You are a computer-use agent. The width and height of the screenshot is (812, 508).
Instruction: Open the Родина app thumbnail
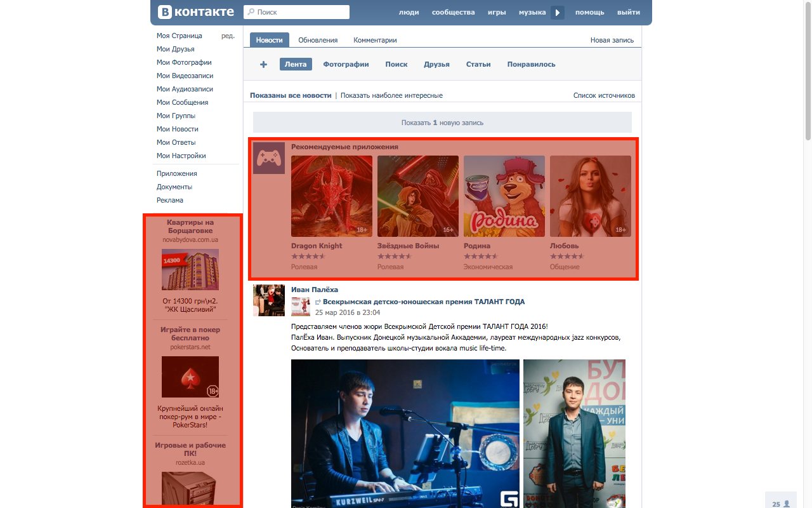pos(504,196)
